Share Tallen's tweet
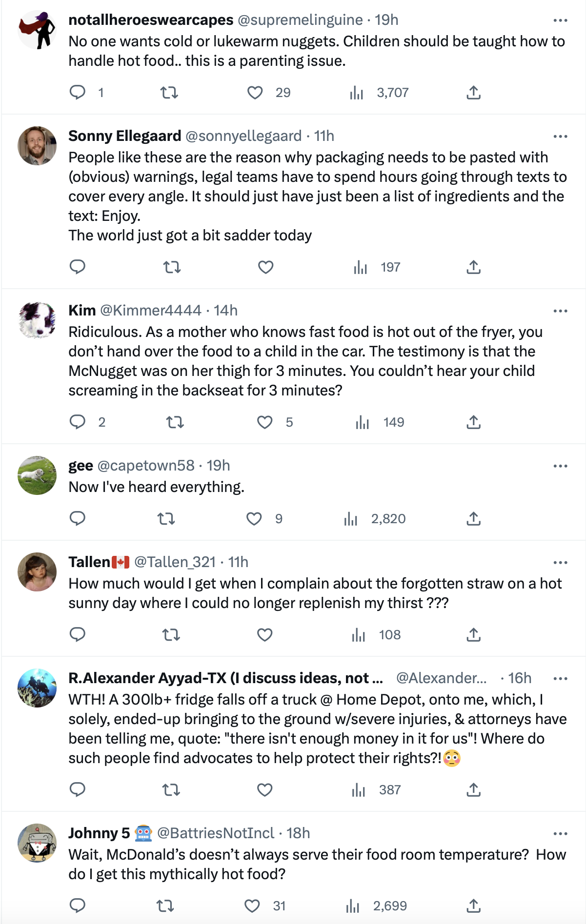This screenshot has height=924, width=586. click(473, 634)
